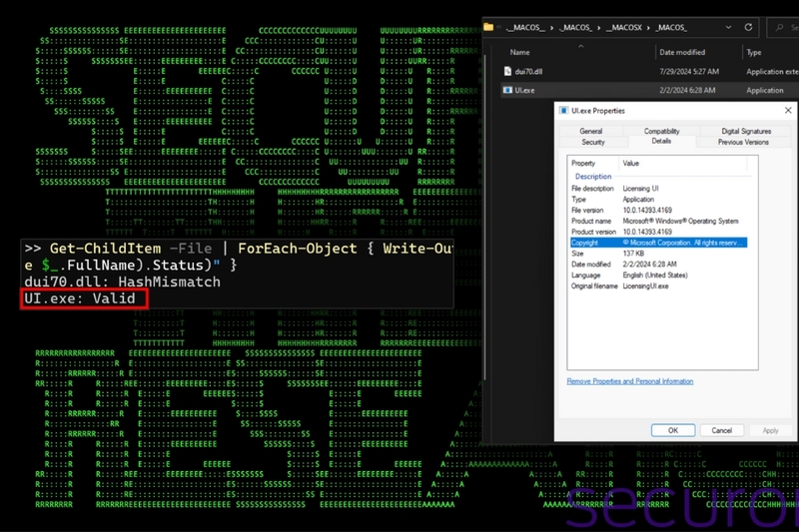
Task: Click the chevron before the last _MACOS_ folder
Action: (x=648, y=27)
